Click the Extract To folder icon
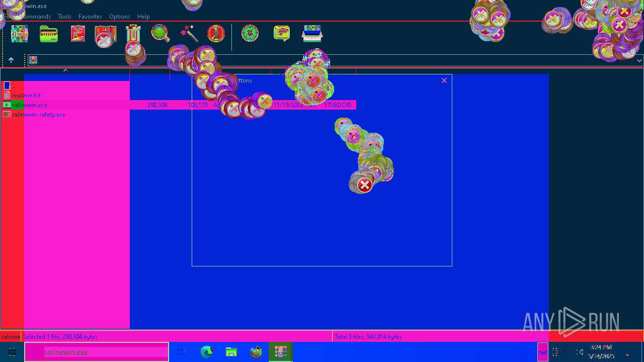The image size is (644, 362). coord(49,34)
